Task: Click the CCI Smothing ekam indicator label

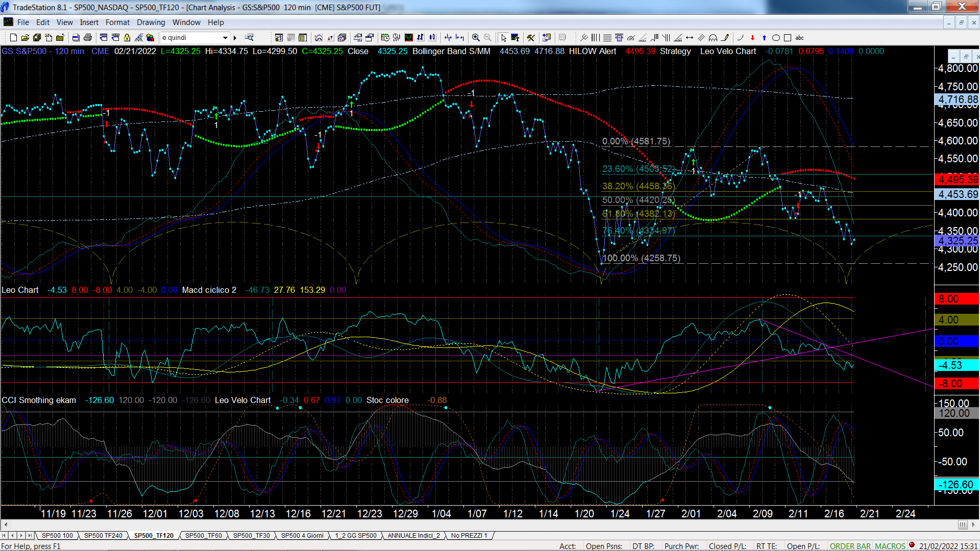Action: (x=39, y=400)
